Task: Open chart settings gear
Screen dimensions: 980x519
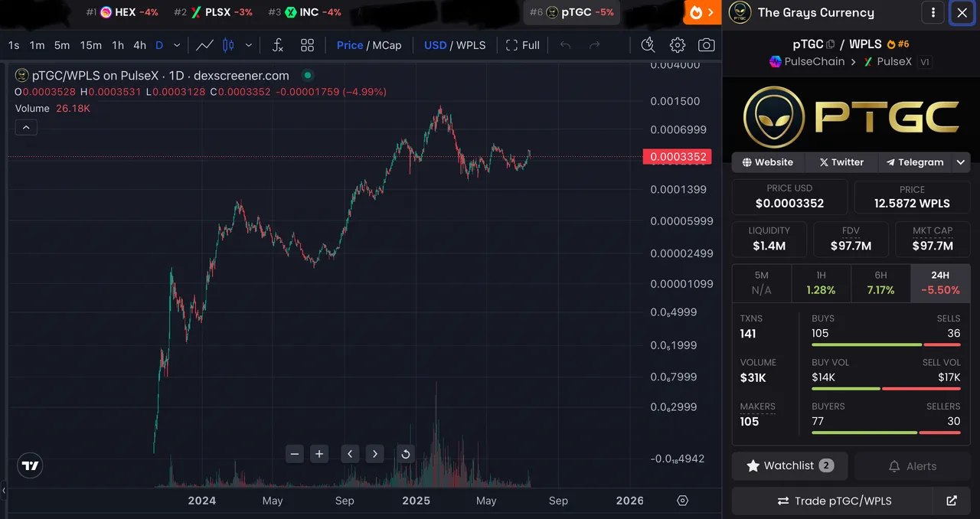Action: pos(678,45)
